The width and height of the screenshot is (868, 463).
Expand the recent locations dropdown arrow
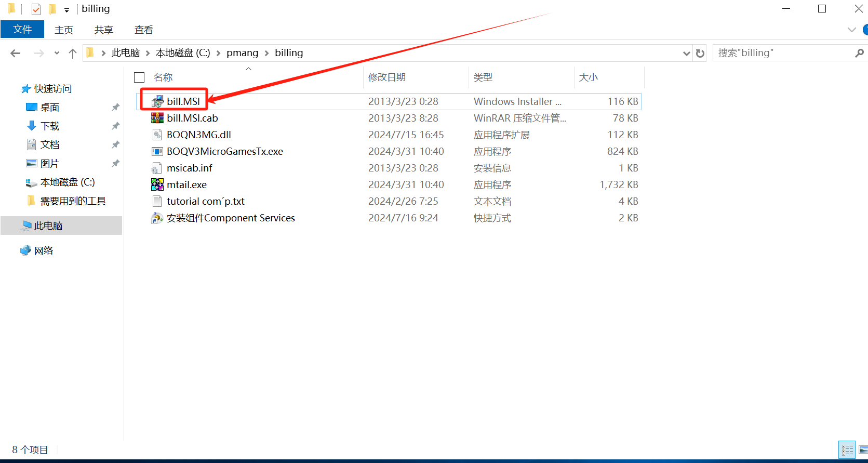tap(57, 53)
